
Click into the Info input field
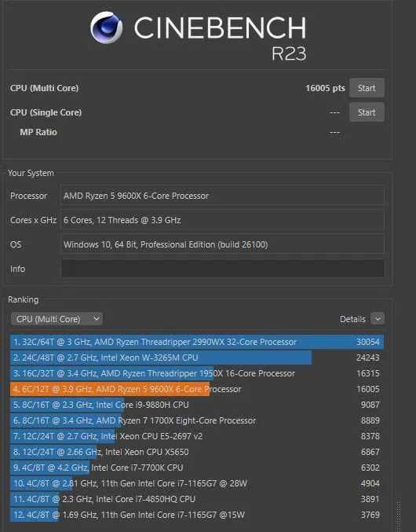click(x=223, y=269)
